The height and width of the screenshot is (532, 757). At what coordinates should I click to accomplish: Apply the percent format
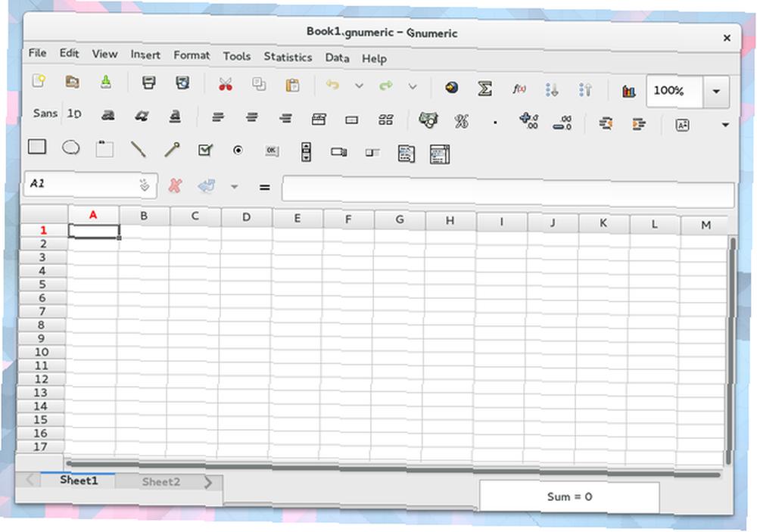pyautogui.click(x=462, y=121)
